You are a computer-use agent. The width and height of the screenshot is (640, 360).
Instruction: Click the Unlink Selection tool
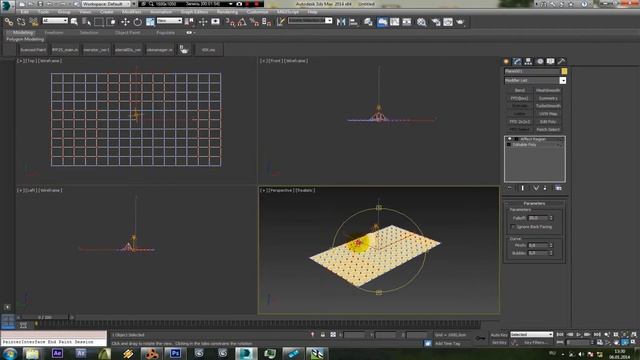pyautogui.click(x=21, y=22)
